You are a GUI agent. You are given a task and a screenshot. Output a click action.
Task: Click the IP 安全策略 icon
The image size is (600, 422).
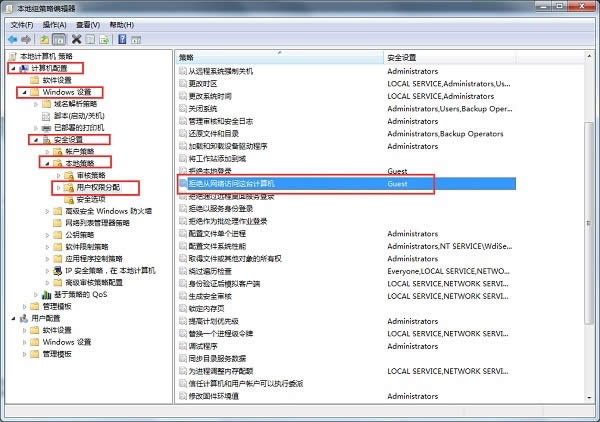pos(57,271)
